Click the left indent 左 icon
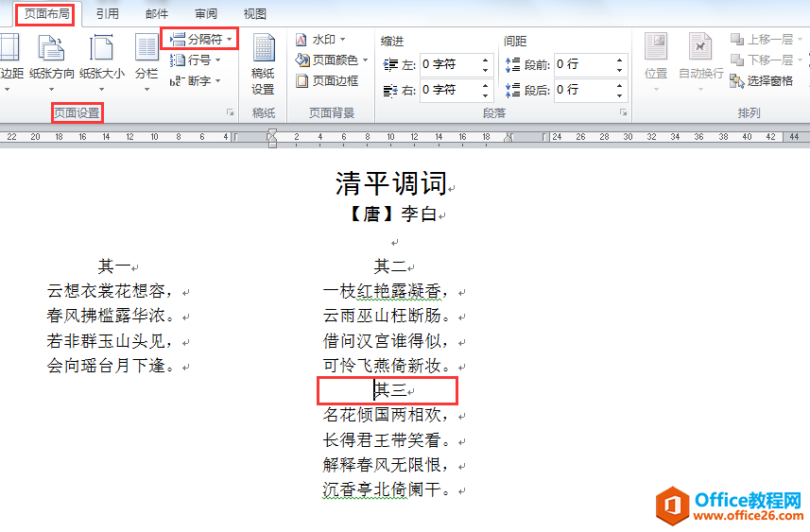Image resolution: width=810 pixels, height=532 pixels. click(x=390, y=65)
